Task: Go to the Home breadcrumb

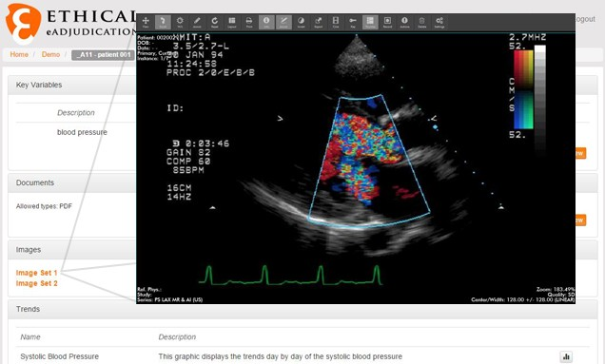Action: [x=19, y=54]
